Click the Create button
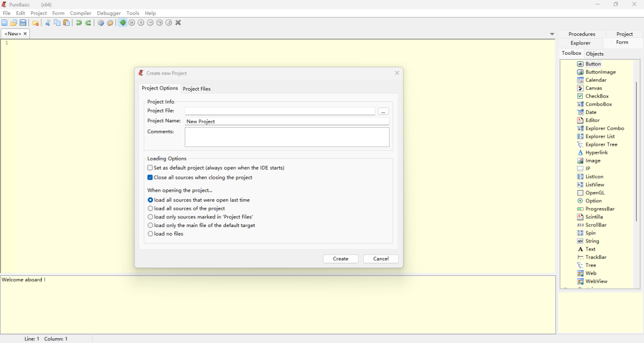This screenshot has height=343, width=644. click(340, 259)
